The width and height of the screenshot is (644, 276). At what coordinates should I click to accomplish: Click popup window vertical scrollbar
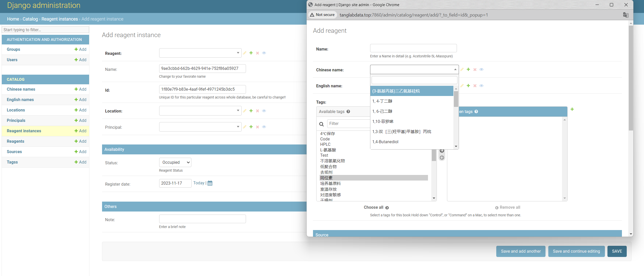tap(631, 76)
